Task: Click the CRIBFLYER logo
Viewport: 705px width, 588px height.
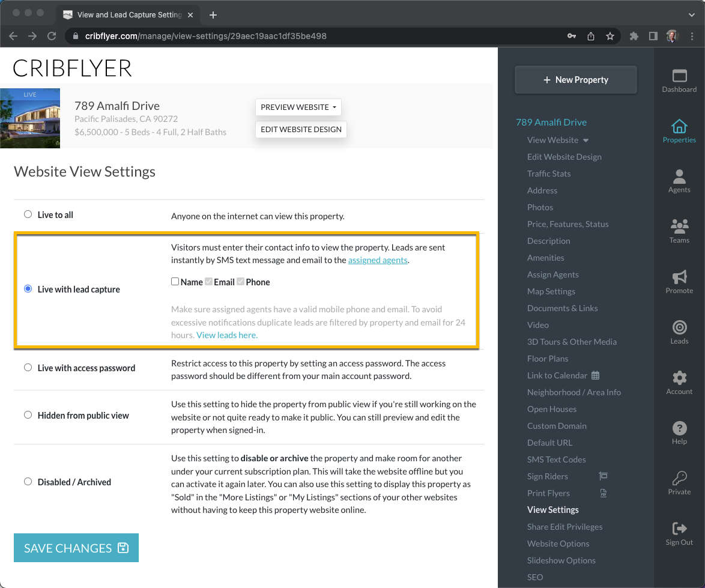Action: pos(72,68)
